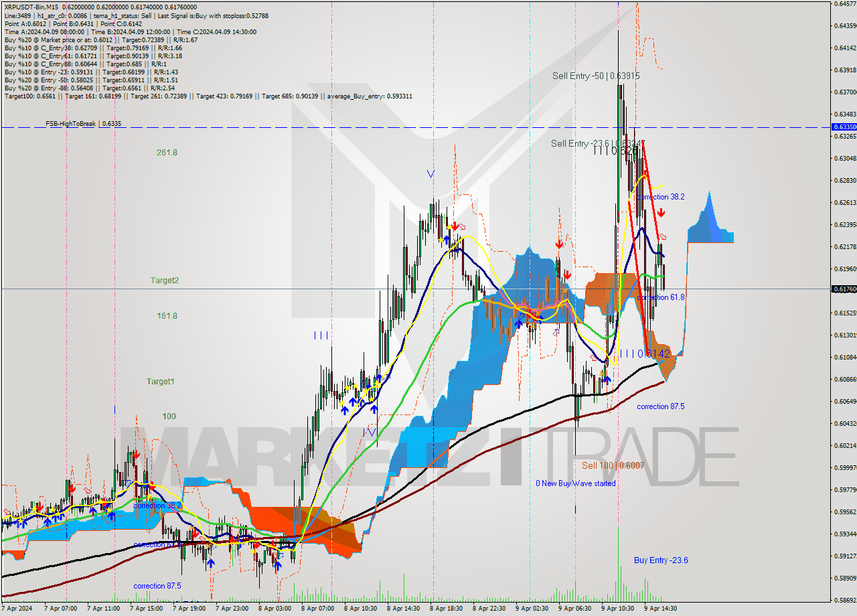Click the 8 Apr 22:30 time axis label
The height and width of the screenshot is (616, 857).
pyautogui.click(x=489, y=609)
